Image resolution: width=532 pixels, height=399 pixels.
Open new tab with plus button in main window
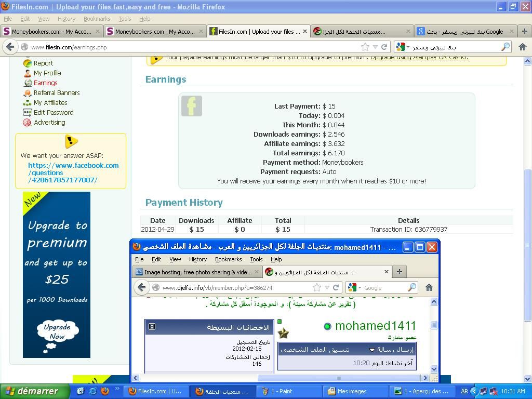pyautogui.click(x=524, y=32)
